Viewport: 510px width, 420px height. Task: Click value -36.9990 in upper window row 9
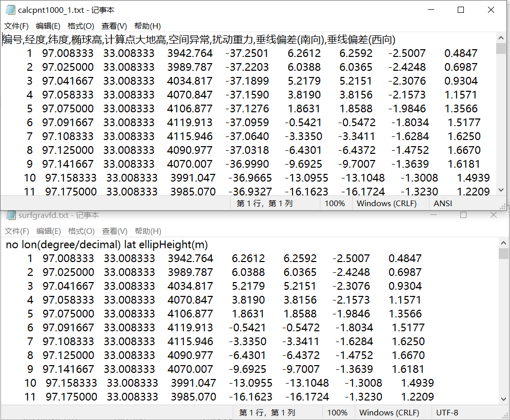(247, 164)
